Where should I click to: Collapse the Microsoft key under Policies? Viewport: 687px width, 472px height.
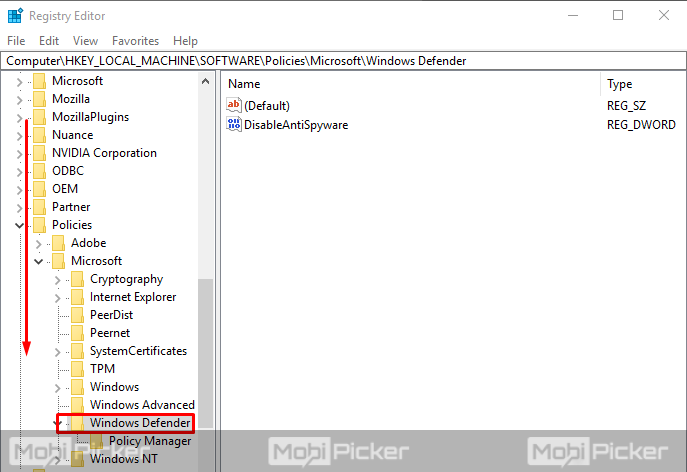(38, 262)
